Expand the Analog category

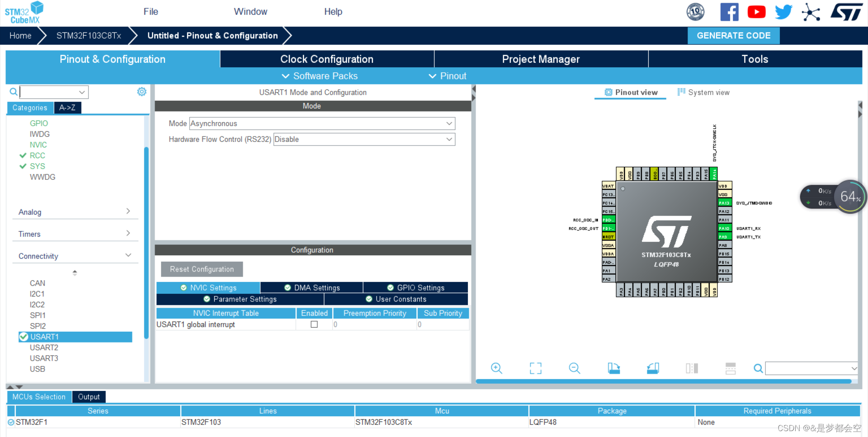(x=75, y=212)
